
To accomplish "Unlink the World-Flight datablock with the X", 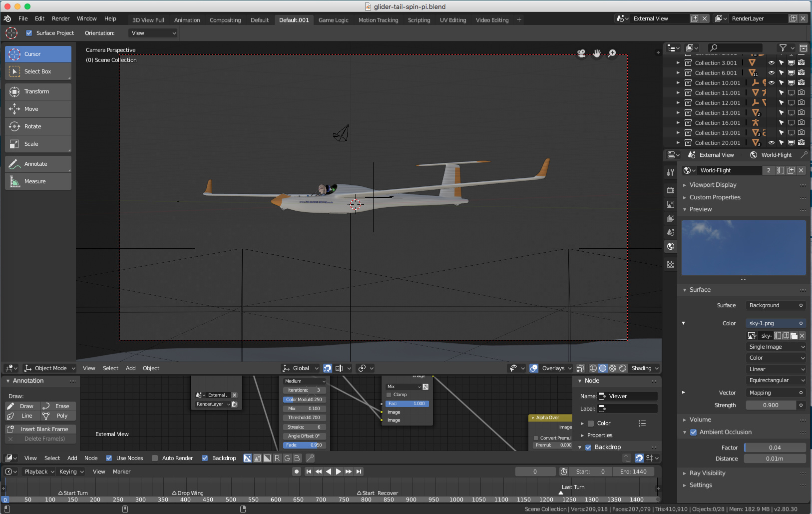I will pos(801,170).
